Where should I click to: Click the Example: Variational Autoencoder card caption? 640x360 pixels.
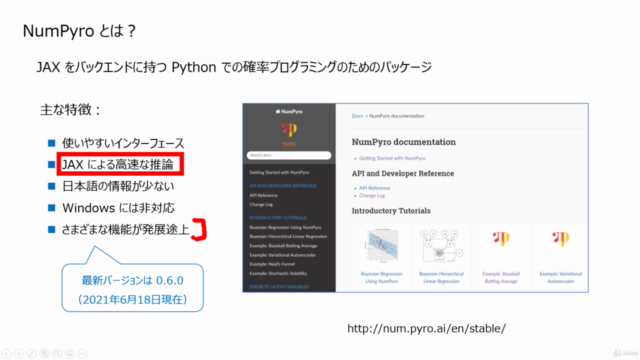tap(560, 278)
